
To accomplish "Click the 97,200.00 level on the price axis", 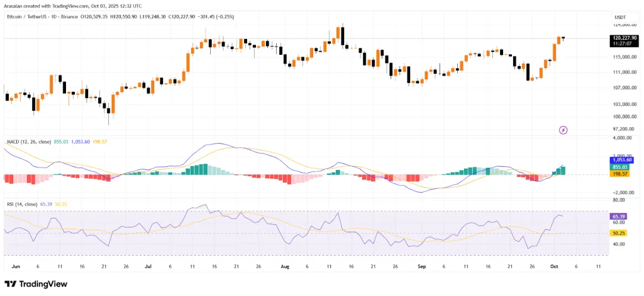I will [623, 128].
